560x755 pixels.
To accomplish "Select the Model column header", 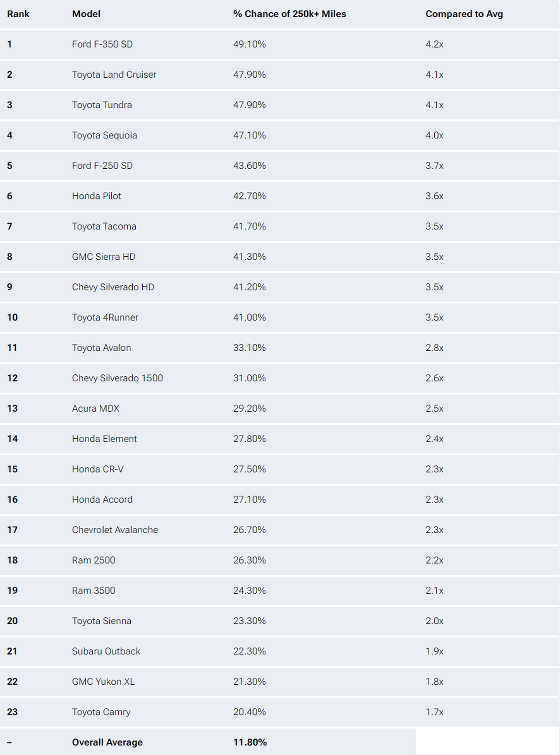I will click(86, 14).
